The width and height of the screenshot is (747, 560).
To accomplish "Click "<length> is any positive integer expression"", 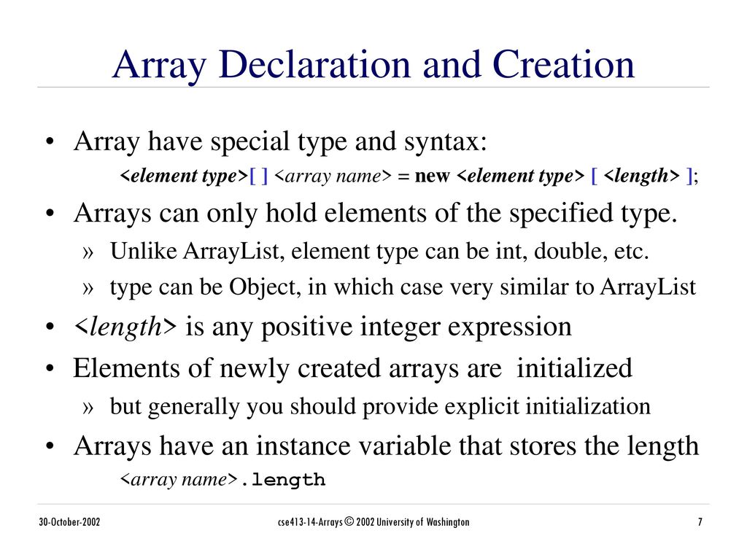I will click(x=322, y=327).
